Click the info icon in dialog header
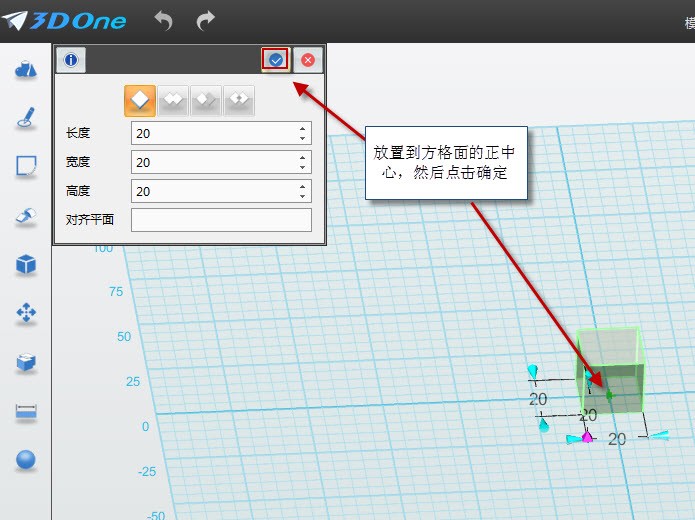 (x=70, y=60)
